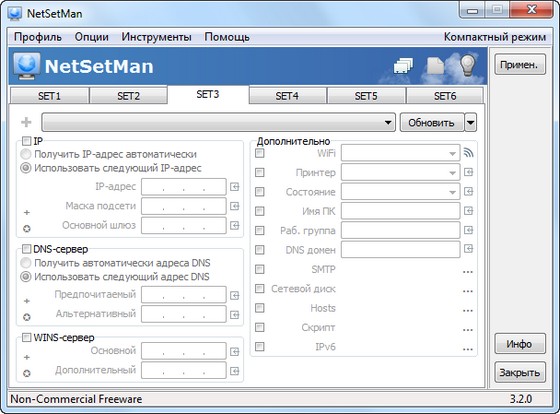
Task: Click circular icon in DNS-сервер section
Action: (27, 317)
